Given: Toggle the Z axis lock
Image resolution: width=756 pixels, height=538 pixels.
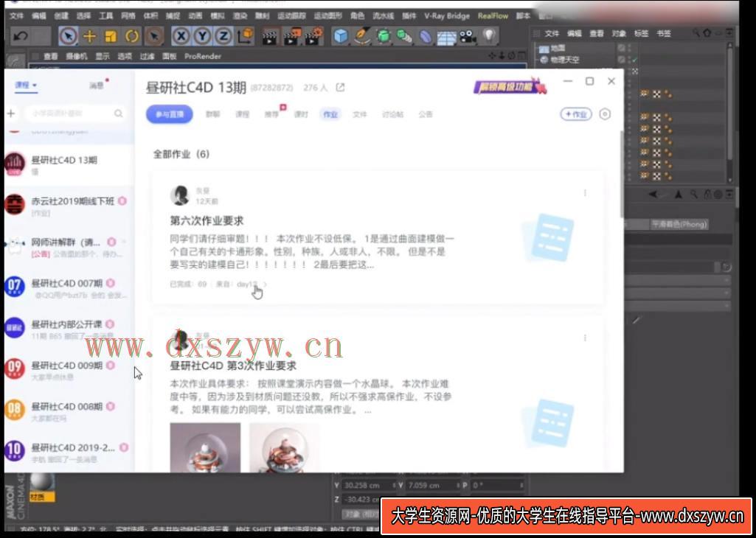Looking at the screenshot, I should pos(223,36).
